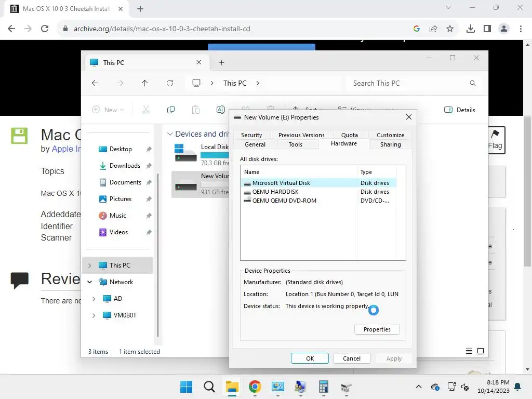Open new Chrome tab
This screenshot has width=532, height=399.
point(140,9)
